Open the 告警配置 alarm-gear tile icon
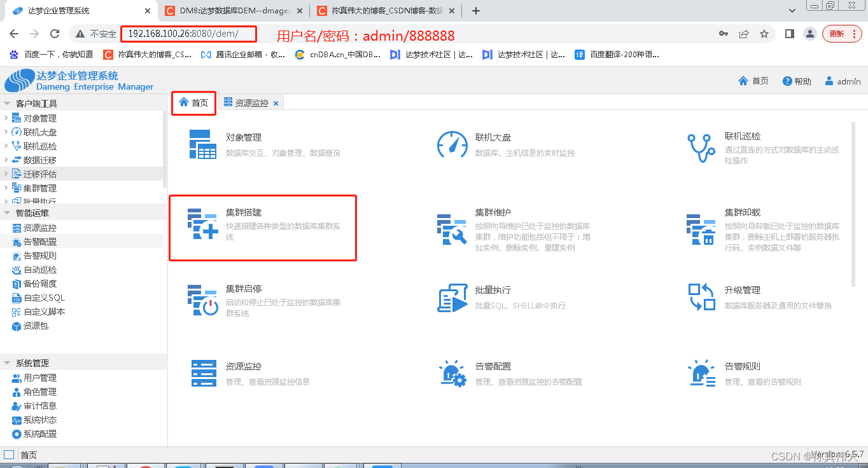The image size is (868, 468). coord(453,374)
